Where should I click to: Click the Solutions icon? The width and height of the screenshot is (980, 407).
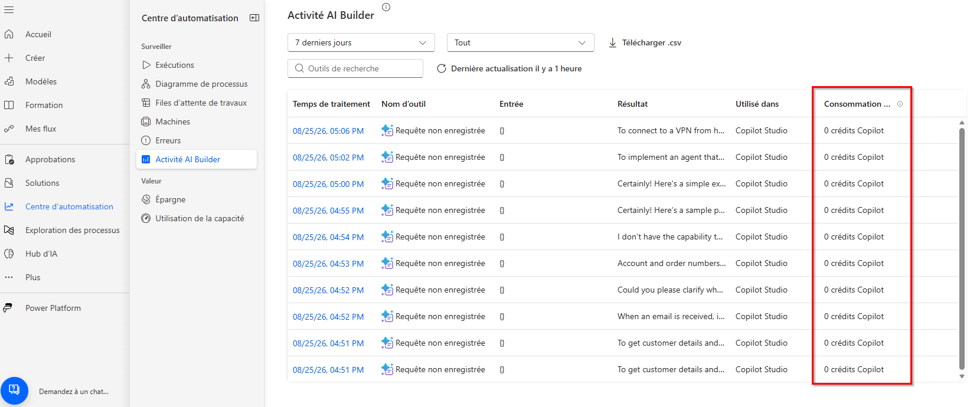click(9, 183)
